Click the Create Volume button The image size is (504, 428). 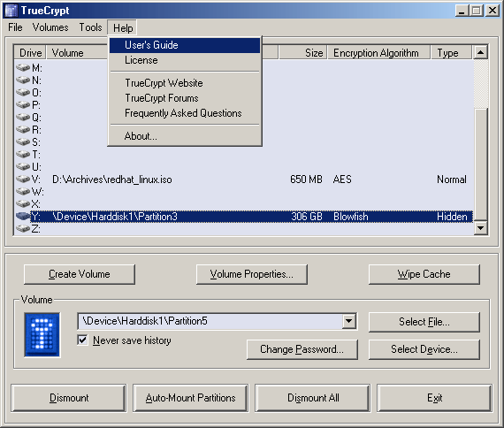(x=80, y=274)
